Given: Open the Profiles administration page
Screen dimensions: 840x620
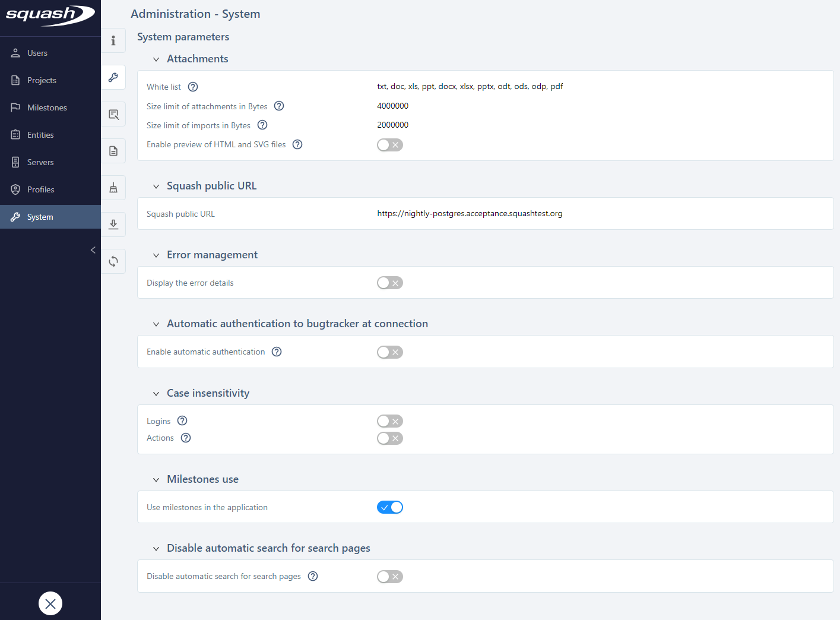Looking at the screenshot, I should click(x=41, y=189).
